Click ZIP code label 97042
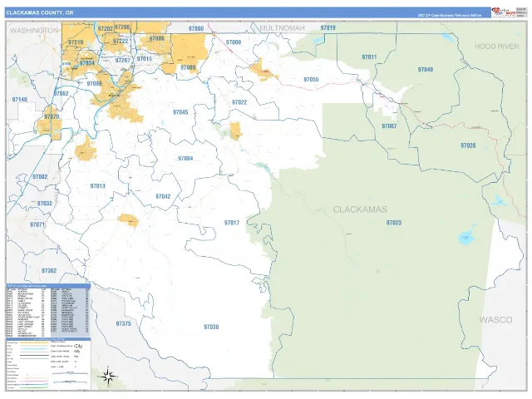The height and width of the screenshot is (399, 532). 163,196
